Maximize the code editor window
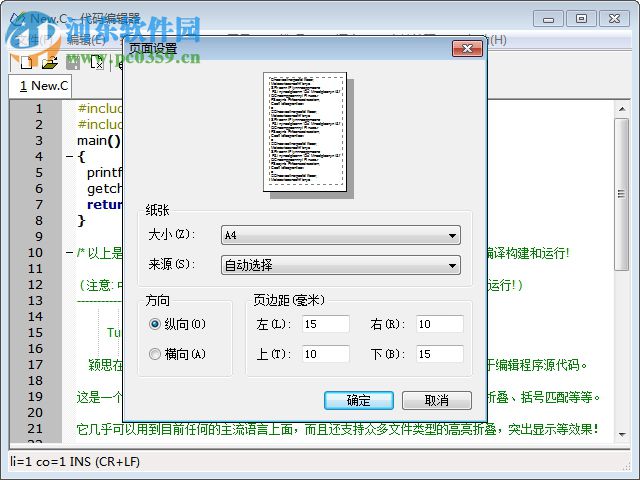The width and height of the screenshot is (640, 480). [581, 19]
